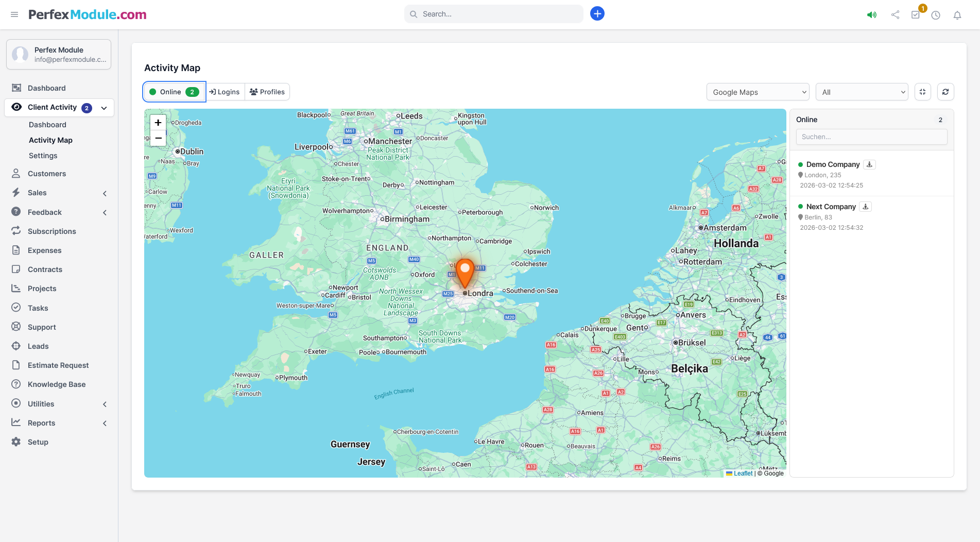Click the Leaflet attribution link
The image size is (980, 542).
(x=743, y=473)
